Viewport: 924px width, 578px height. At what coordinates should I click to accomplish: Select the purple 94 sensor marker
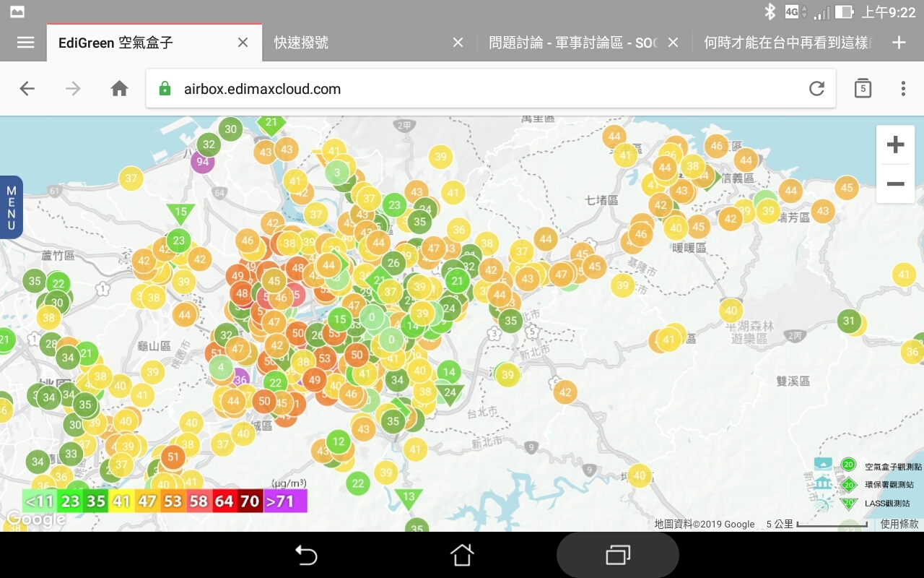[x=203, y=161]
